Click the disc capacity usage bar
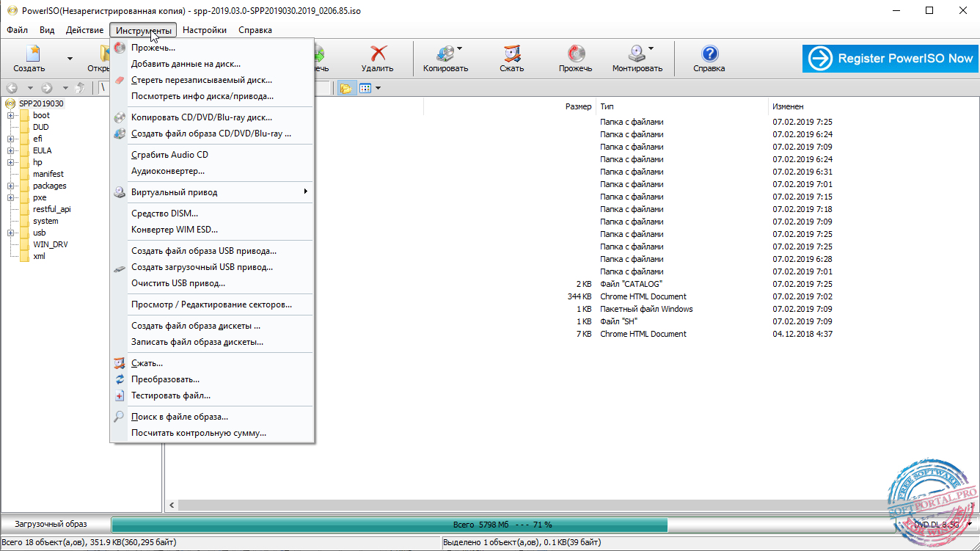Image resolution: width=980 pixels, height=551 pixels. pos(502,525)
